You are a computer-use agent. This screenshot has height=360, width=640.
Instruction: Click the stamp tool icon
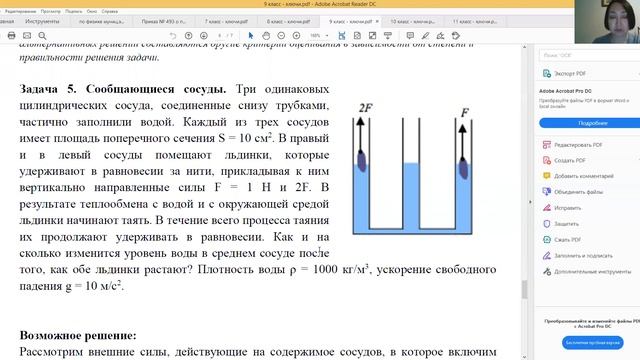[456, 36]
